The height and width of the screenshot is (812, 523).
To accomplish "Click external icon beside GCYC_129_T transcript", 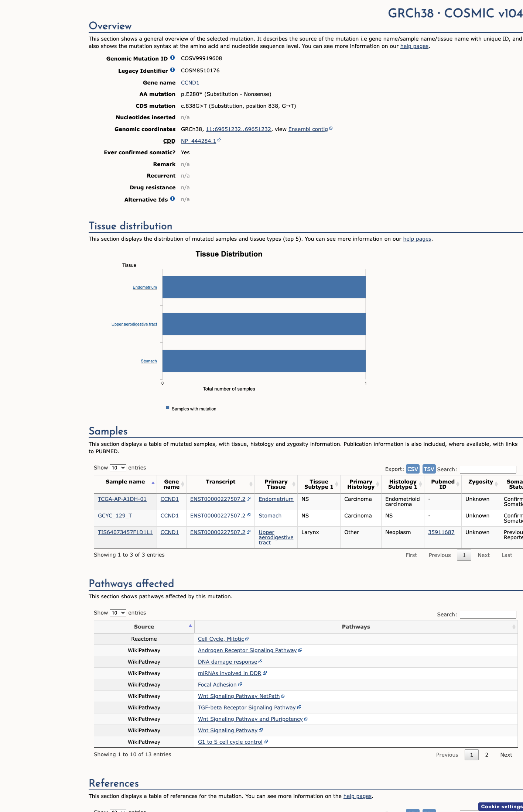I will point(249,515).
